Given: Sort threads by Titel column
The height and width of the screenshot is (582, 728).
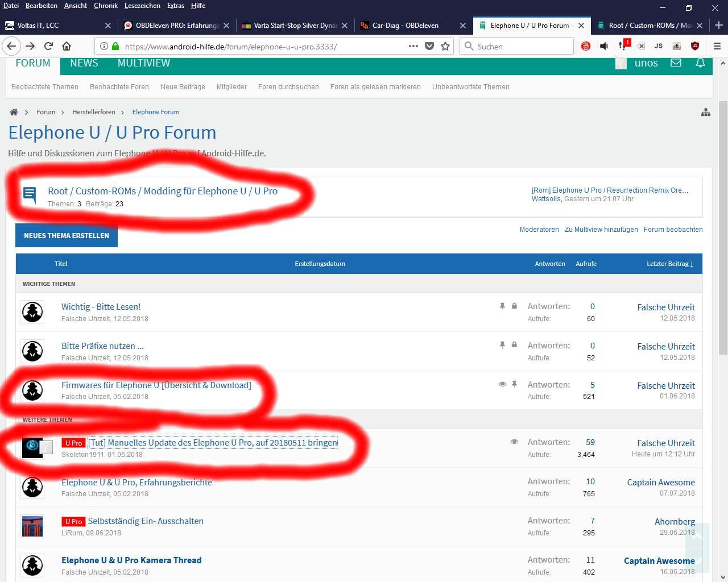Looking at the screenshot, I should point(61,264).
